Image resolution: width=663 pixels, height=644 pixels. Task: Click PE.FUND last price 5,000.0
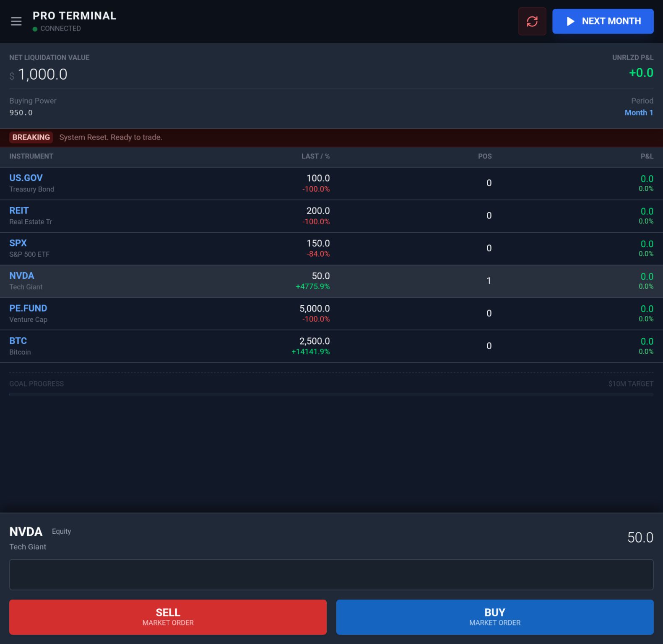[315, 309]
